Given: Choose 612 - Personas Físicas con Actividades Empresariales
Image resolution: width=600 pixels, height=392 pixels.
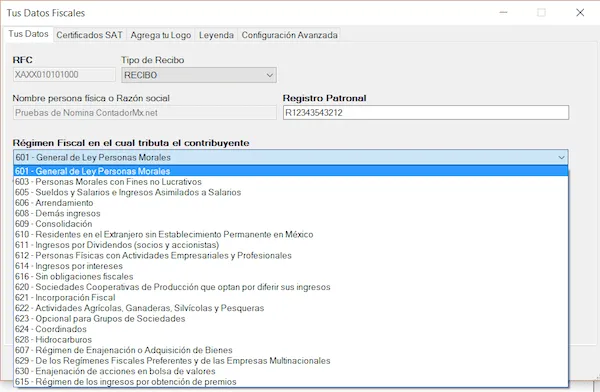Looking at the screenshot, I should (291, 255).
